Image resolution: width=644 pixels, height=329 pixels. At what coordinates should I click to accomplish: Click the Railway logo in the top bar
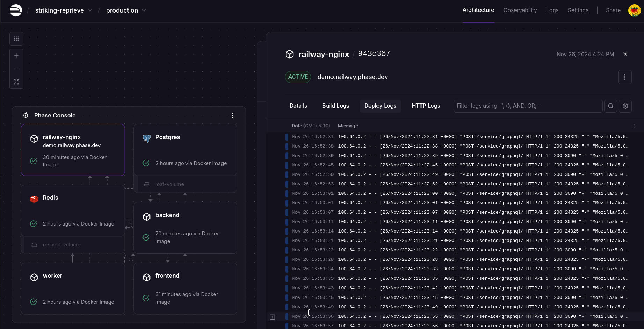pos(16,10)
